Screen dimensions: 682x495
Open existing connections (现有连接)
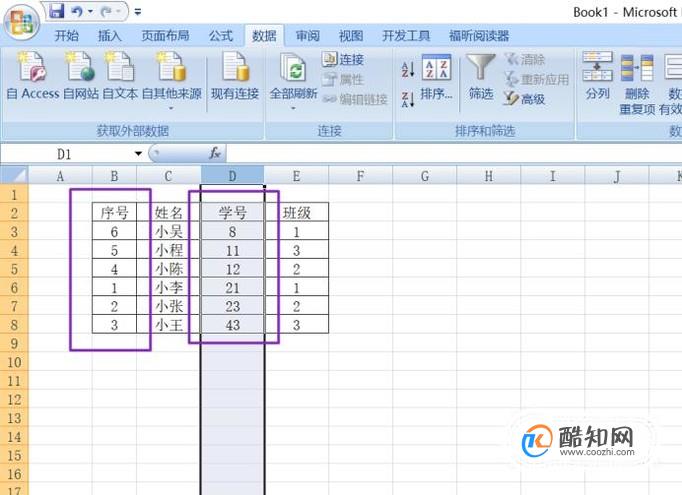coord(235,76)
